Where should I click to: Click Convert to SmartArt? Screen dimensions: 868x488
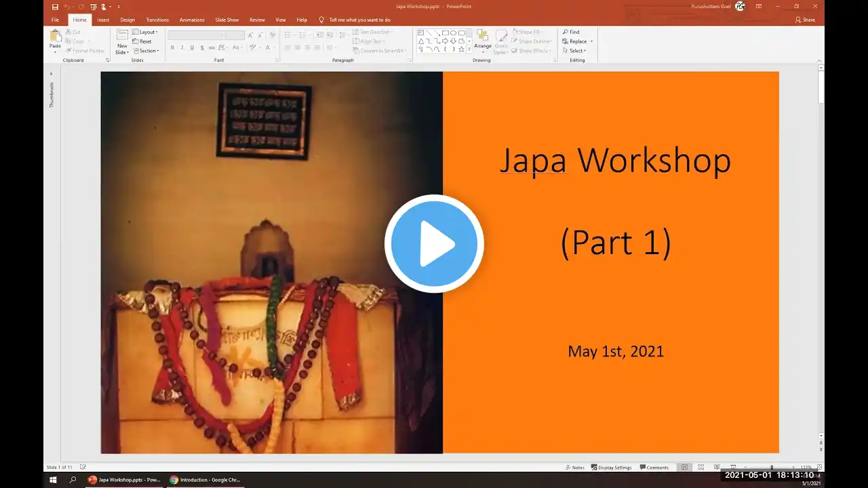[380, 51]
